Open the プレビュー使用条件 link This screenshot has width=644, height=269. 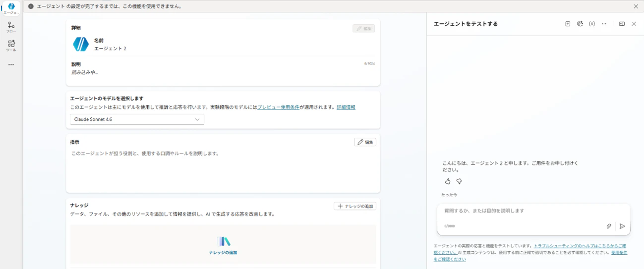(x=278, y=107)
